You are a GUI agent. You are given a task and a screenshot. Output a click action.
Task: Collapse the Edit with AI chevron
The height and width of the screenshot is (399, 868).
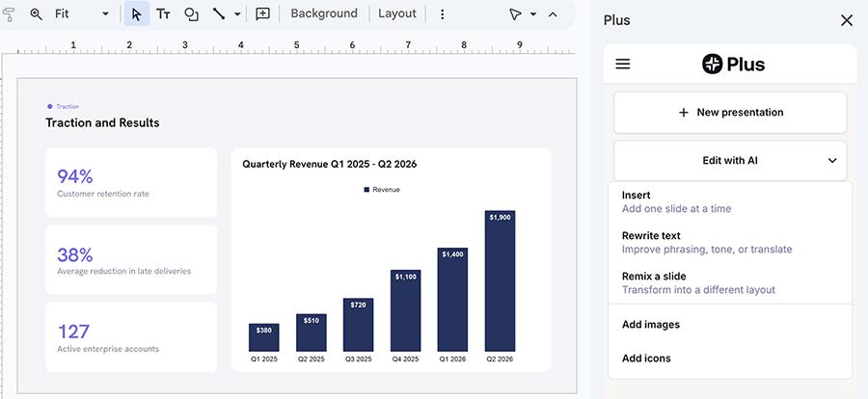[832, 161]
